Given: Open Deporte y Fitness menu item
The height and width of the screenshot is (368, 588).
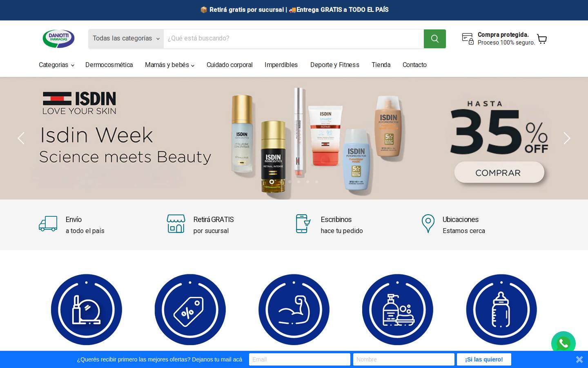Looking at the screenshot, I should coord(335,65).
